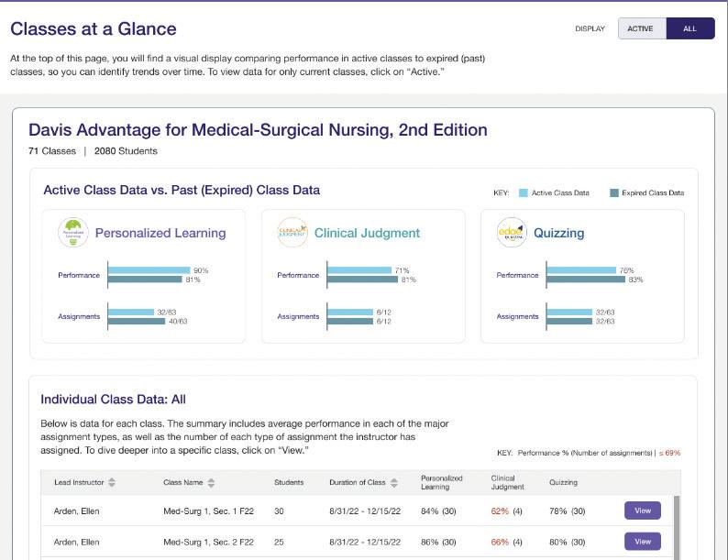728x560 pixels.
Task: Click the Personalized Learning tree icon
Action: pos(72,232)
